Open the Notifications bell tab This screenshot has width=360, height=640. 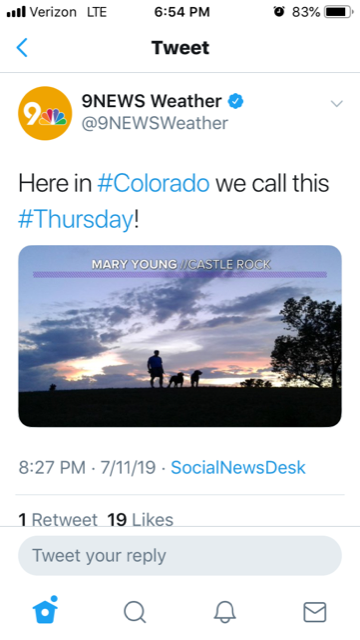(x=225, y=612)
